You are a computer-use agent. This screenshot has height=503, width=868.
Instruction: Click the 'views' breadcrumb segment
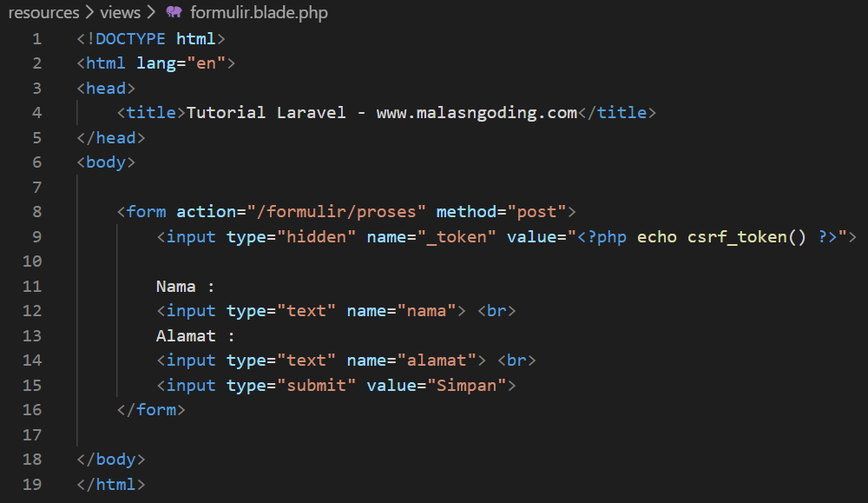click(120, 12)
